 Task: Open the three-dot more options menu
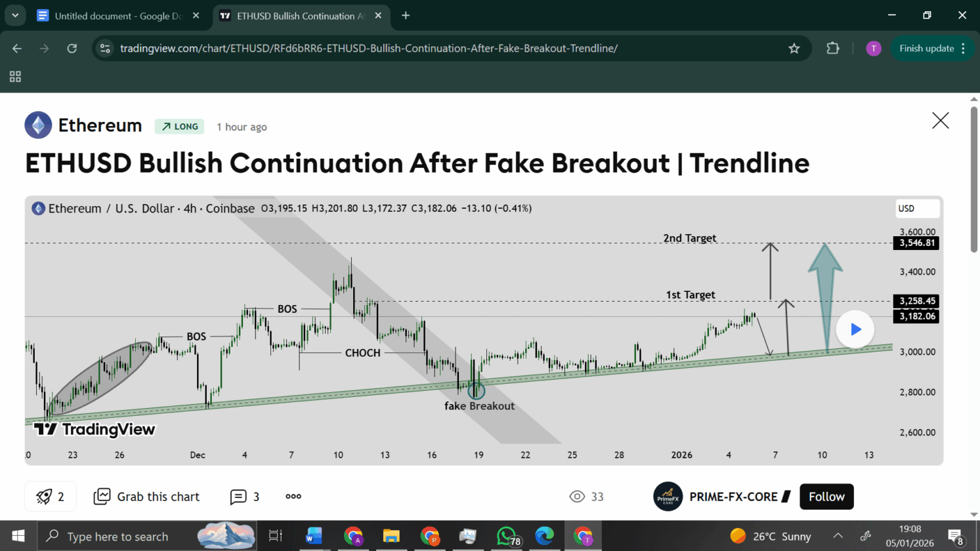click(293, 497)
